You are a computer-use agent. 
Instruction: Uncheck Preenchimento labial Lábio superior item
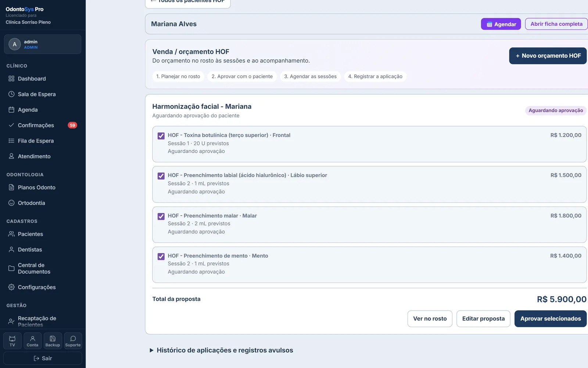point(161,176)
